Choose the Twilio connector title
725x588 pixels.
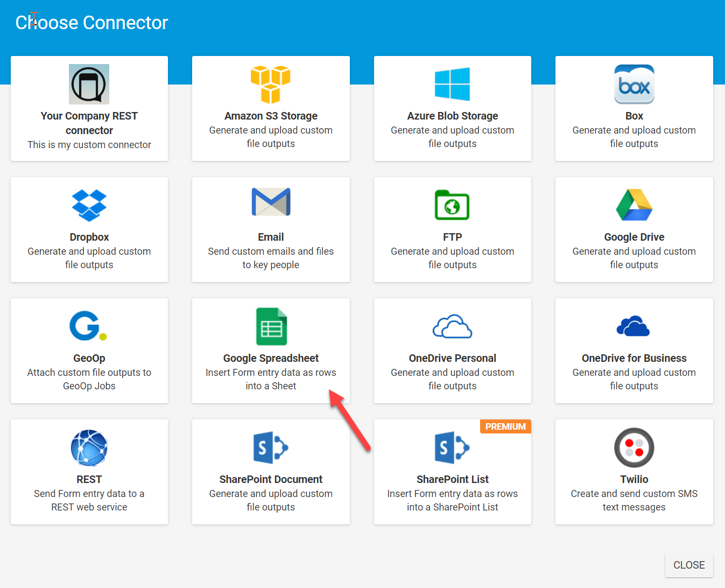point(634,479)
